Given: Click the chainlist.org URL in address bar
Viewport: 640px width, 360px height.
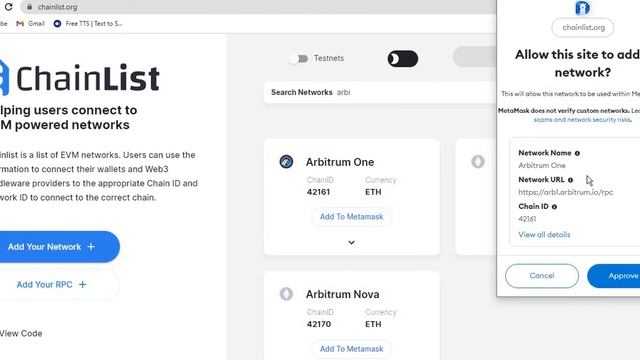Looking at the screenshot, I should [x=57, y=7].
